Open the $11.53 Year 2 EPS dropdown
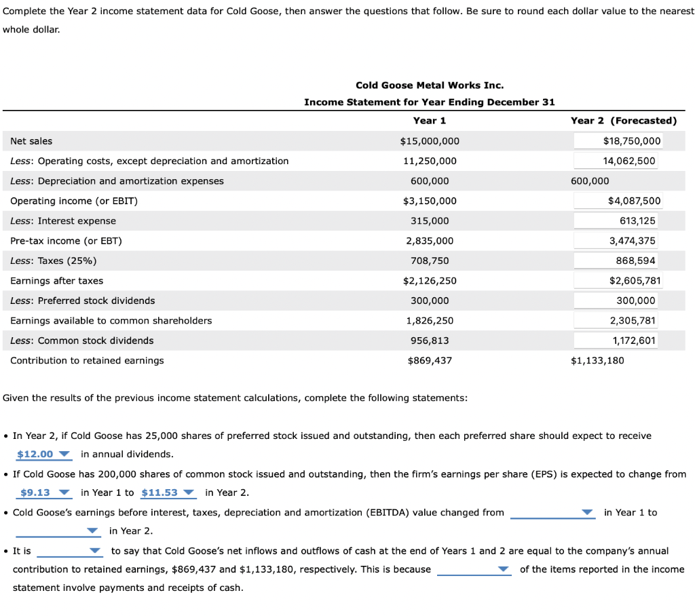Screen dimensions: 695x616 coord(168,492)
